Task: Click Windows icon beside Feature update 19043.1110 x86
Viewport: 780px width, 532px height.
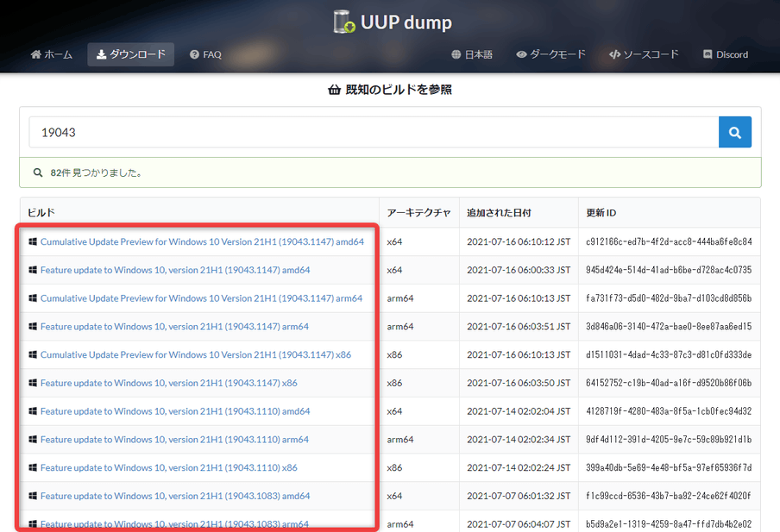Action: pos(33,468)
